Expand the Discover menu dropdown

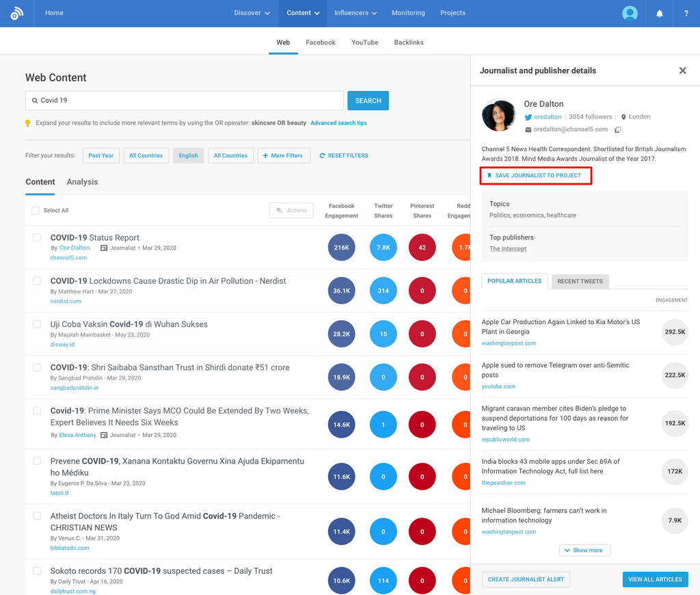click(252, 13)
